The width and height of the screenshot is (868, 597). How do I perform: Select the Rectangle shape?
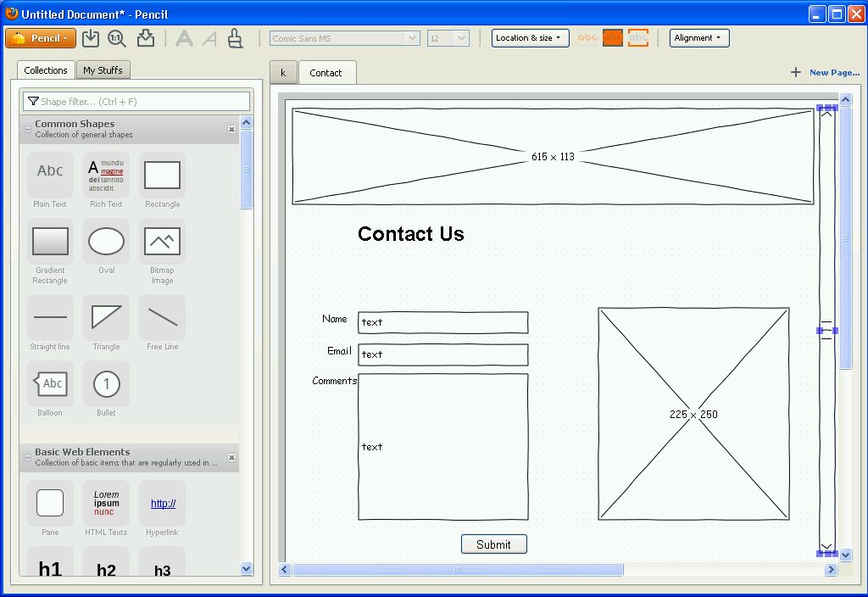162,181
